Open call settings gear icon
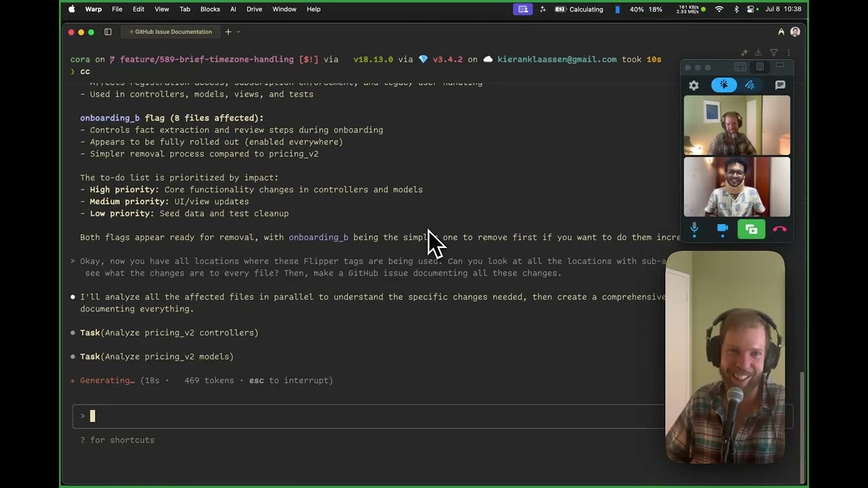Image resolution: width=868 pixels, height=488 pixels. (x=694, y=85)
